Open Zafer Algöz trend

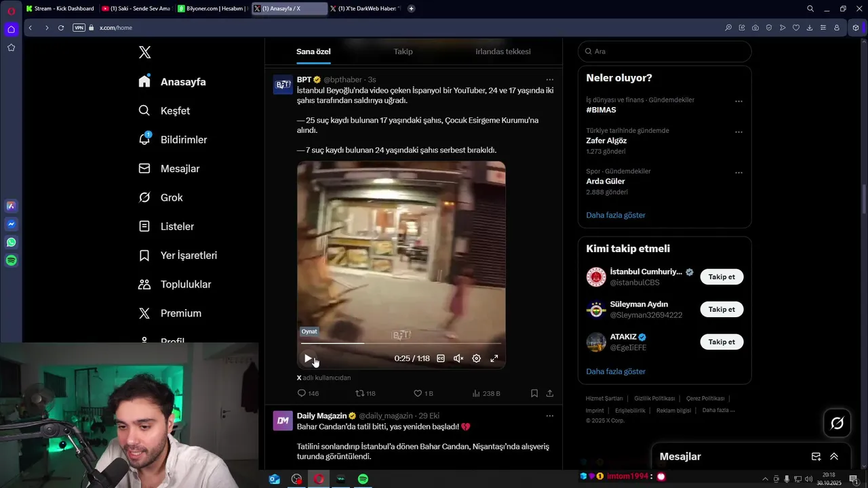coord(606,141)
